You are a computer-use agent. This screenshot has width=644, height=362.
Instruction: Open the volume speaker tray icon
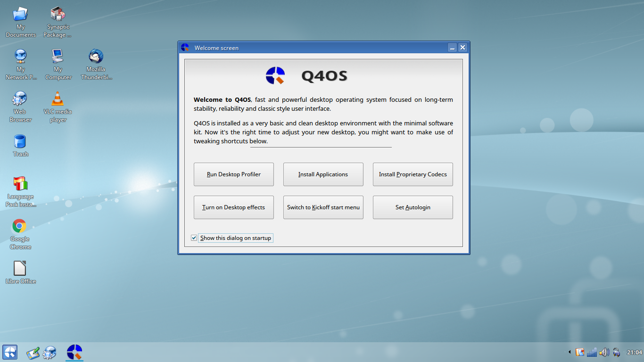click(x=604, y=352)
